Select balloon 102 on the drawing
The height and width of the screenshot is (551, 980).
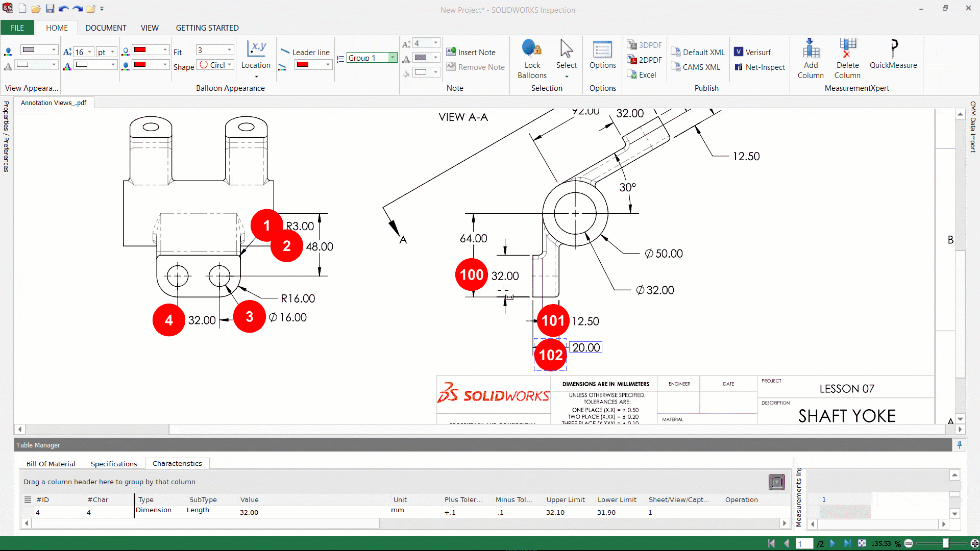(x=551, y=355)
